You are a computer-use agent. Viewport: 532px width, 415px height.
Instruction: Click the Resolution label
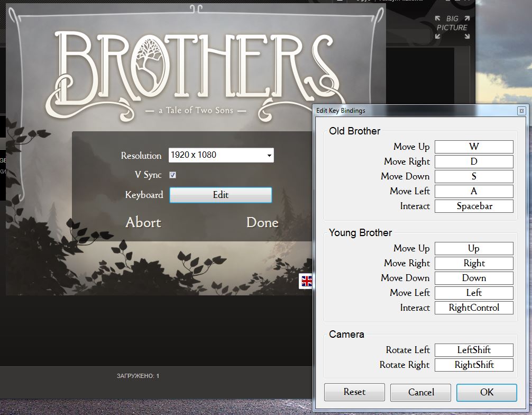tap(141, 156)
